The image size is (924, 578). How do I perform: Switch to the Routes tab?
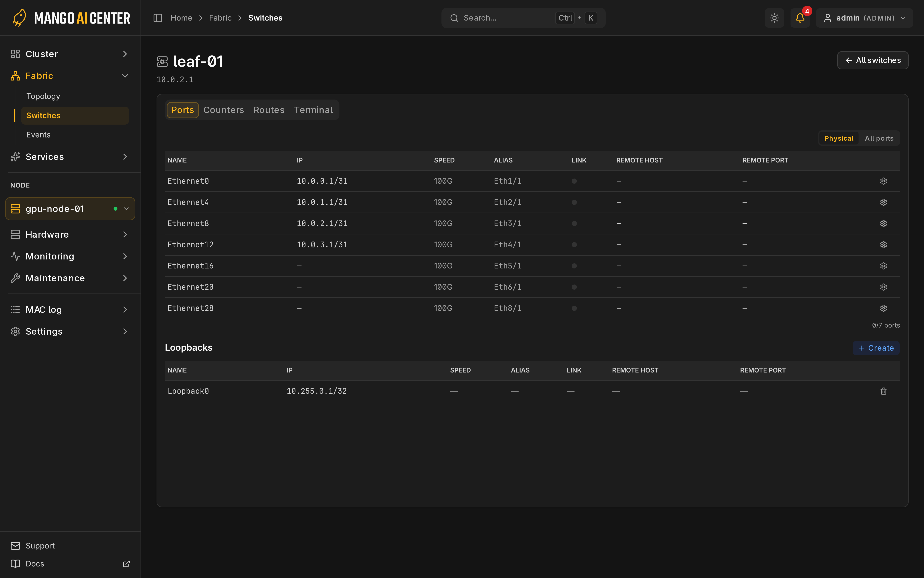pos(269,110)
